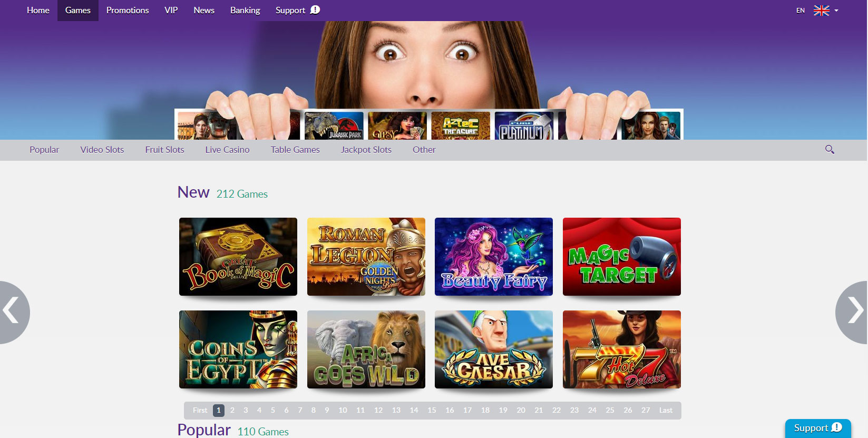Open the Jurassic Park banner thumbnail
868x438 pixels.
334,126
